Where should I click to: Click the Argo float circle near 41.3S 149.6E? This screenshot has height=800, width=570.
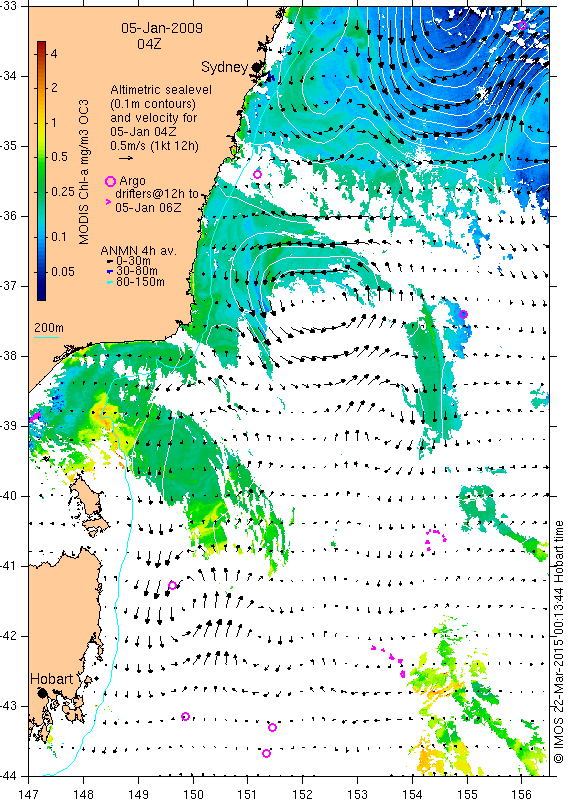(x=172, y=585)
